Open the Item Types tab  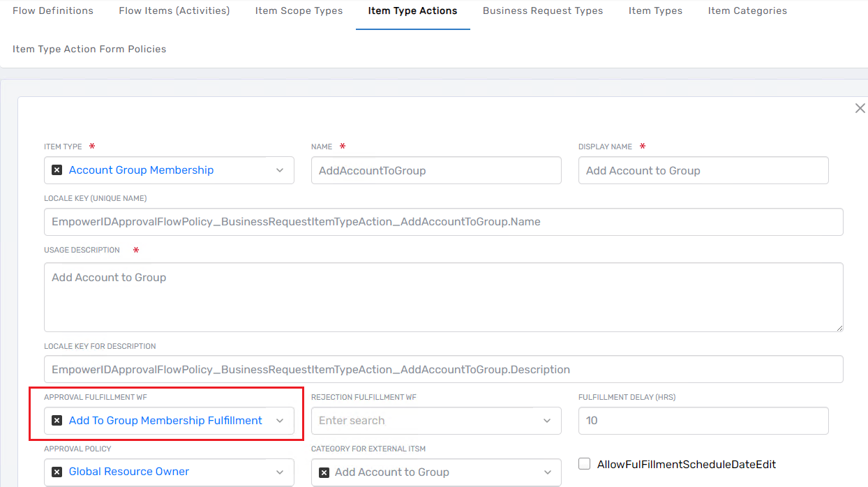(656, 11)
